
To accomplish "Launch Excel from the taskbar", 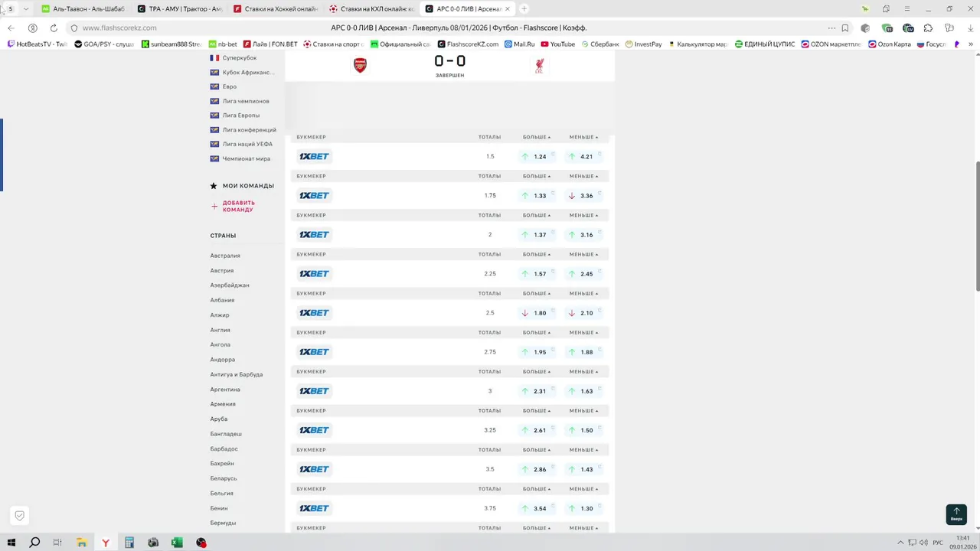I will pos(177,543).
